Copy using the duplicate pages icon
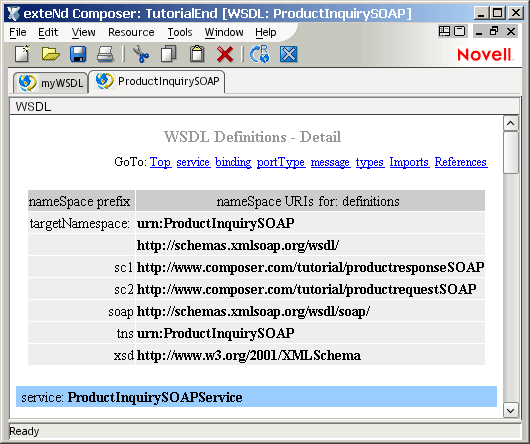This screenshot has width=530, height=444. click(x=169, y=54)
